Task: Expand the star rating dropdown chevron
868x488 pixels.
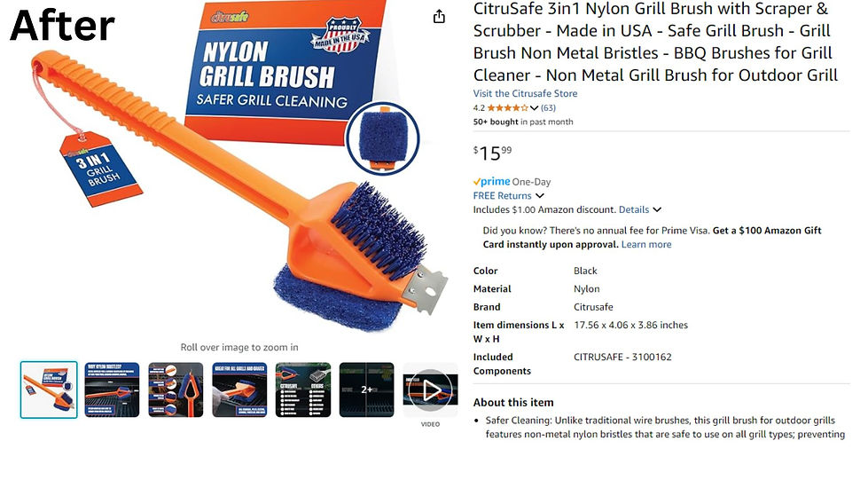Action: 534,108
